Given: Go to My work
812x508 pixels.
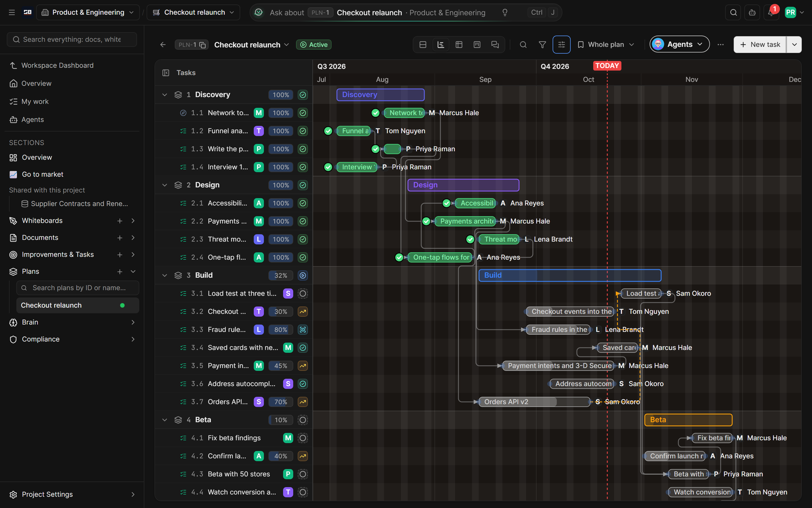Looking at the screenshot, I should pyautogui.click(x=35, y=102).
